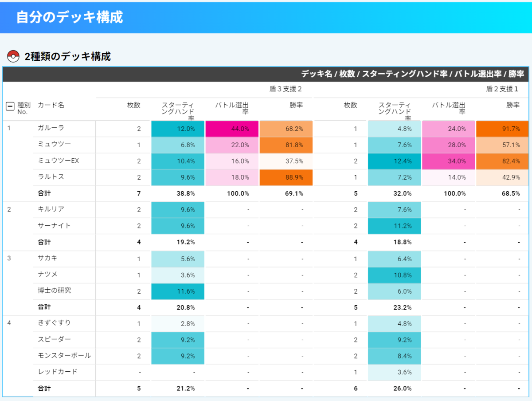Click the デッキ名 / 枚数 dark header bar
This screenshot has width=532, height=401.
266,74
